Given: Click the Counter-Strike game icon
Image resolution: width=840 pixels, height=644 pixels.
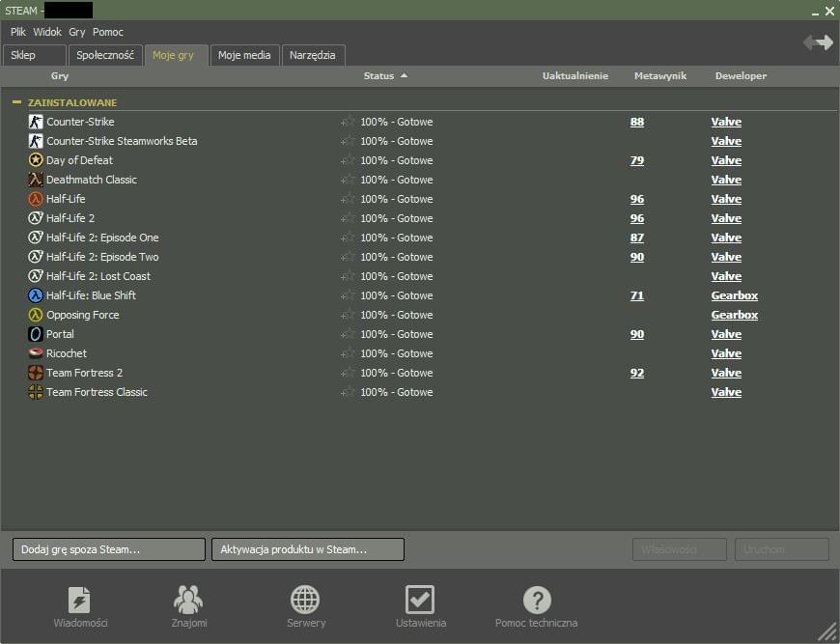Looking at the screenshot, I should click(36, 122).
